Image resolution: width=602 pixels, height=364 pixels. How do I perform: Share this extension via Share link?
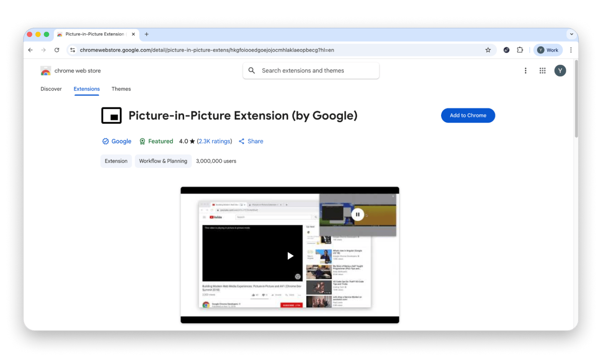click(251, 142)
